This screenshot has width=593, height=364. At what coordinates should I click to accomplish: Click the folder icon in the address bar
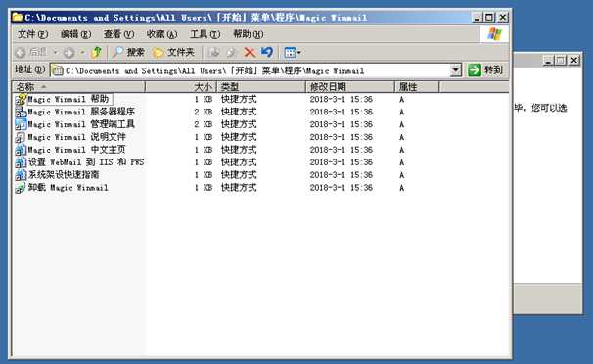pyautogui.click(x=57, y=70)
